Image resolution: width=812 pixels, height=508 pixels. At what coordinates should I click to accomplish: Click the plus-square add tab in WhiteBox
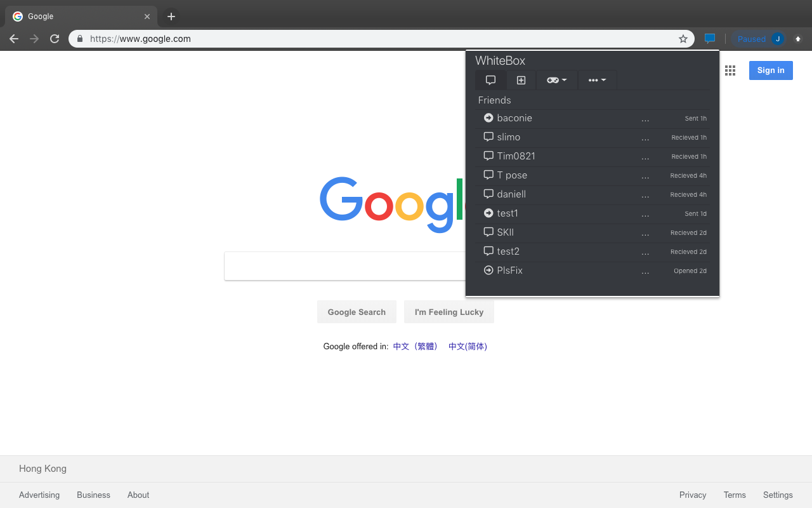point(521,80)
